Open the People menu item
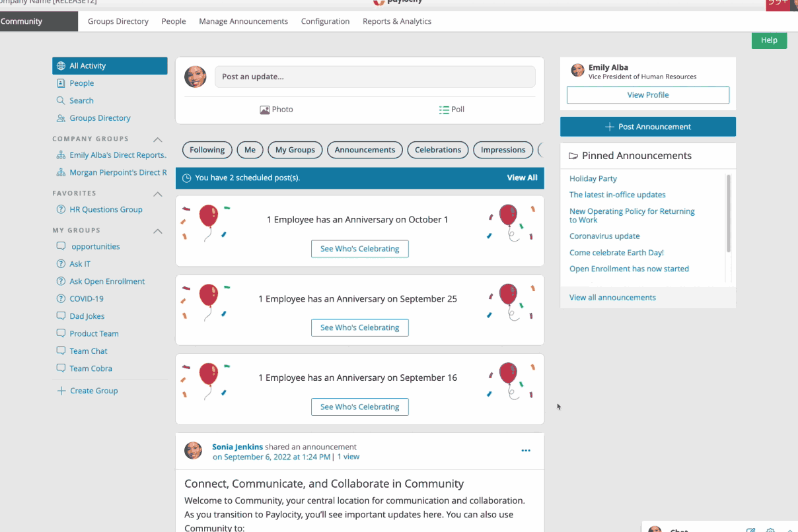The width and height of the screenshot is (798, 532). pyautogui.click(x=174, y=21)
